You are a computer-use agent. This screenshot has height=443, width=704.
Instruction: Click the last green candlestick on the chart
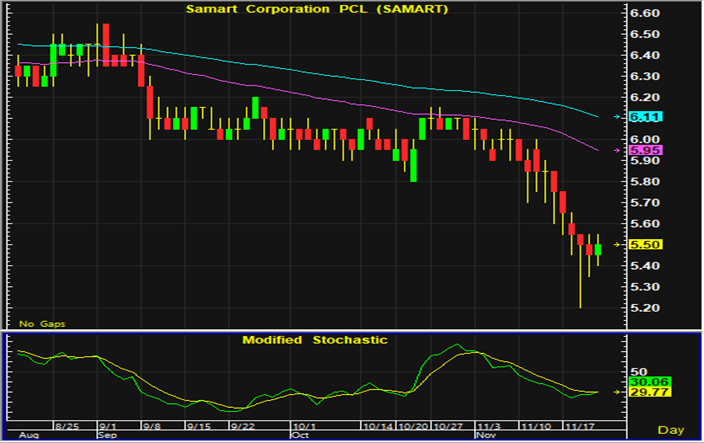[x=598, y=249]
